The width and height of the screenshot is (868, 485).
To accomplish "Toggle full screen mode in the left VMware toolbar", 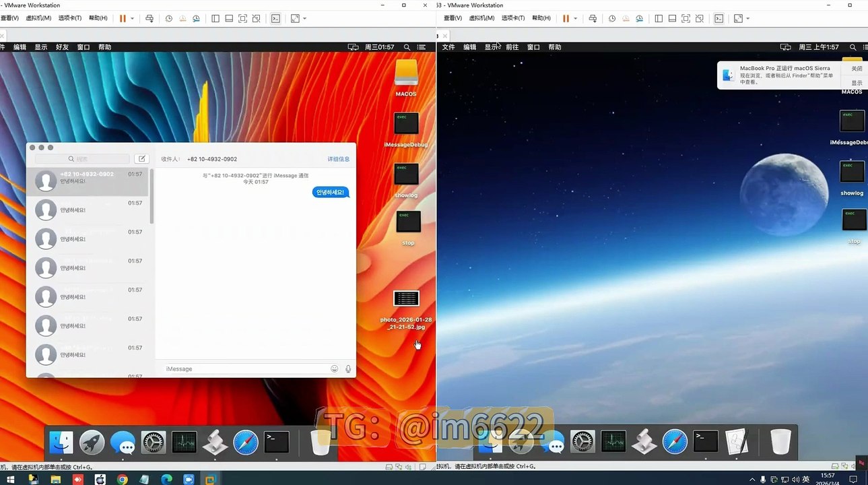I will click(x=242, y=18).
